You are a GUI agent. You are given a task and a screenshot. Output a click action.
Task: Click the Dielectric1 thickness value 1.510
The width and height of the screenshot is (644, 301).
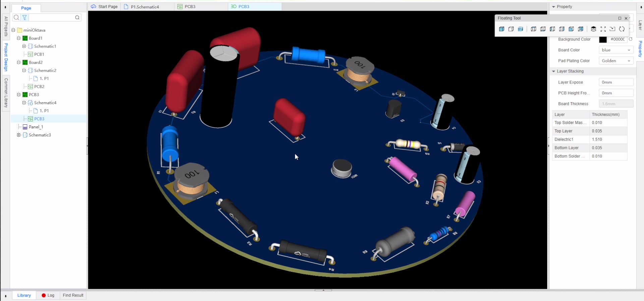pyautogui.click(x=597, y=139)
